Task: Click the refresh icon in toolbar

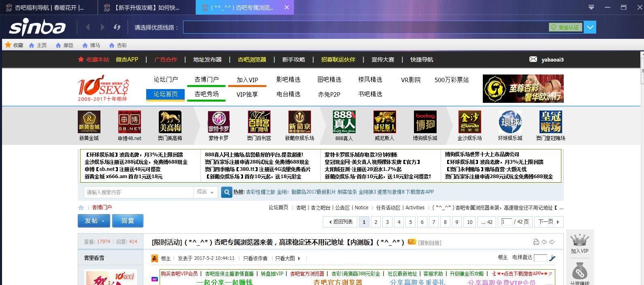Action: (117, 27)
